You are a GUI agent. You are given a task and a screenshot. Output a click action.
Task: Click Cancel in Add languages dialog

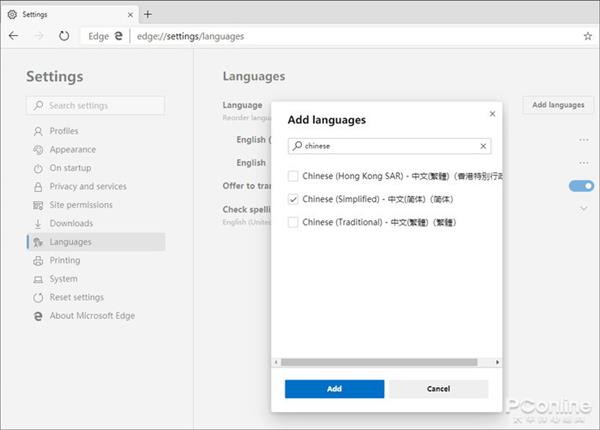[x=439, y=389]
